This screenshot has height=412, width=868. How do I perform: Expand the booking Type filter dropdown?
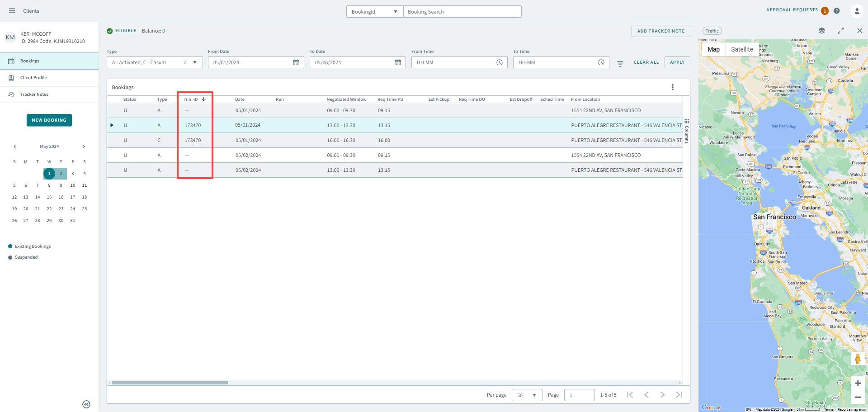(x=195, y=62)
